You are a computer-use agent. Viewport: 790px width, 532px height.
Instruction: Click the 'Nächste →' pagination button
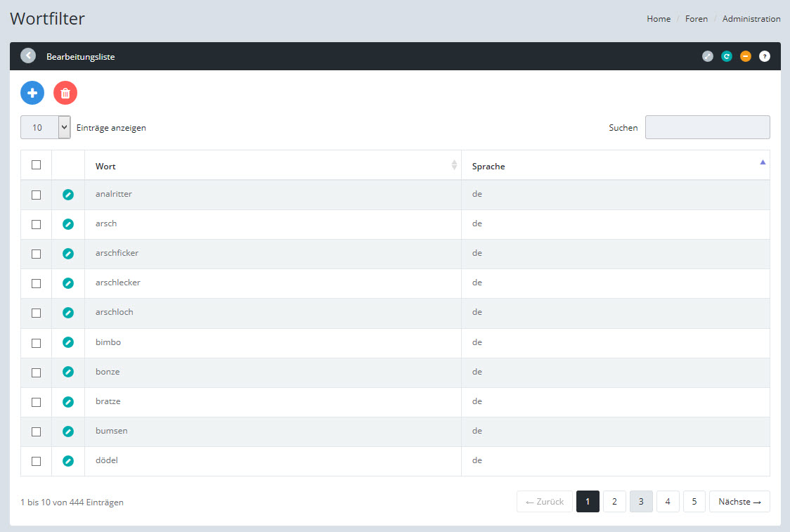click(739, 502)
